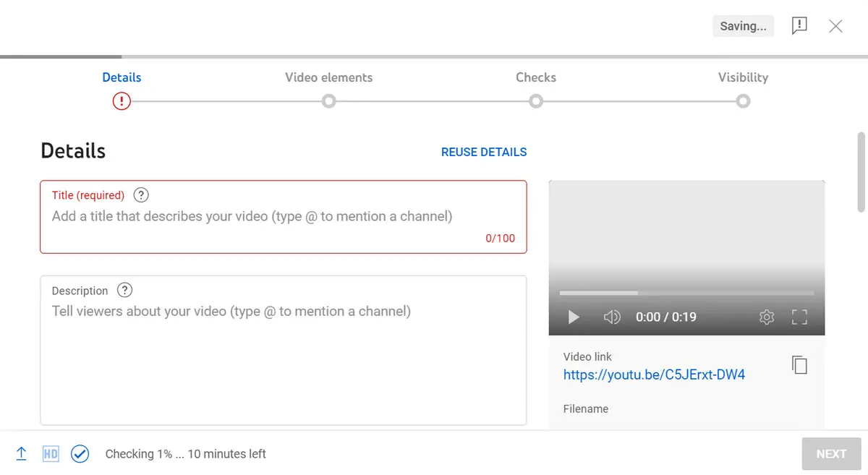Image resolution: width=868 pixels, height=475 pixels.
Task: Open the send feedback icon
Action: 799,26
